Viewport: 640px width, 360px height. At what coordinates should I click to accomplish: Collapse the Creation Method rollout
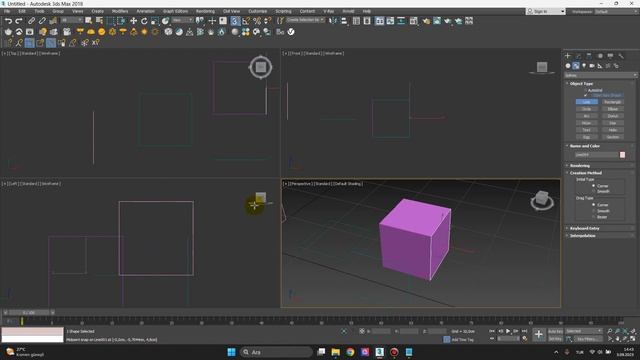586,173
